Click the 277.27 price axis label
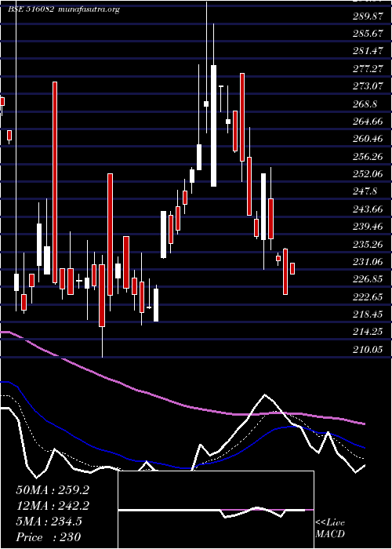Image resolution: width=392 pixels, height=549 pixels. 367,69
